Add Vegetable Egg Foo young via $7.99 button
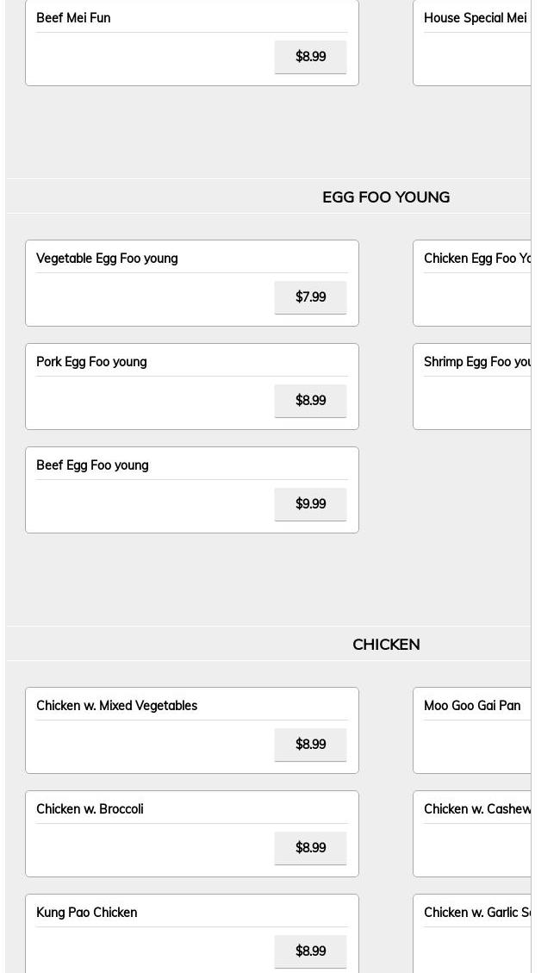 [310, 297]
